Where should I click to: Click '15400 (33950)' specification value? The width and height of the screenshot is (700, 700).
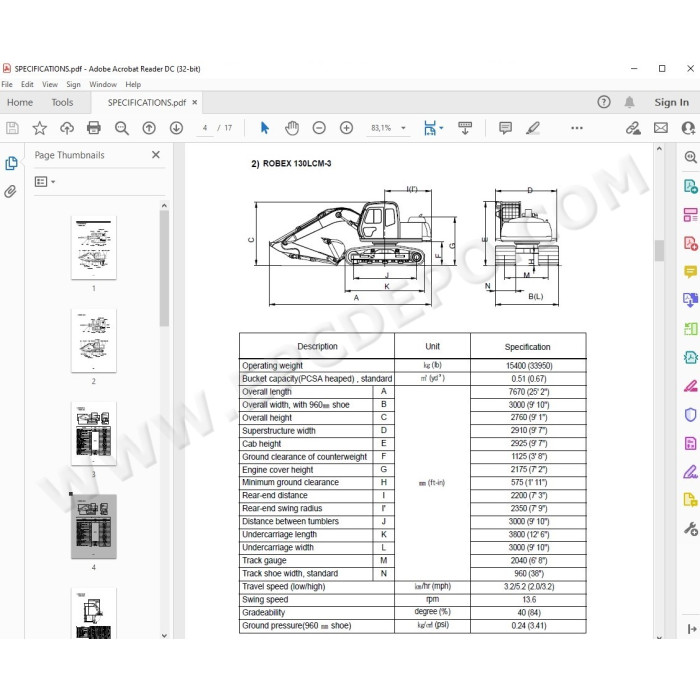tap(529, 366)
